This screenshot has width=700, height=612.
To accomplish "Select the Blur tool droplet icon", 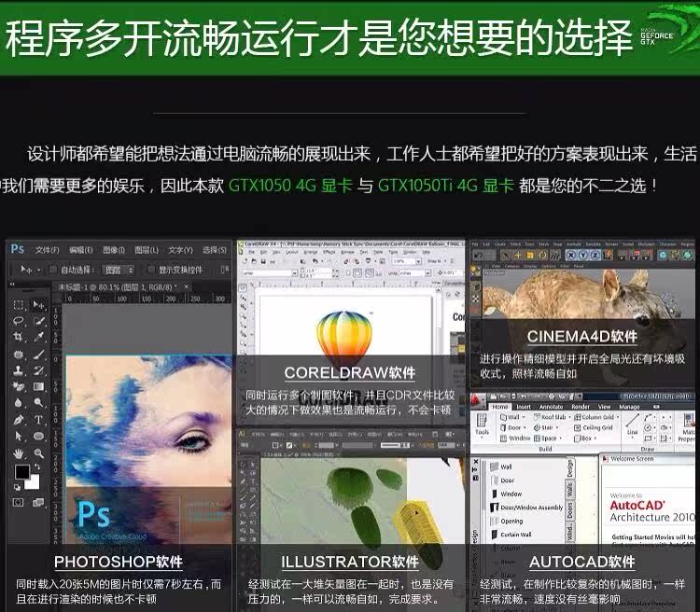I will pos(19,403).
